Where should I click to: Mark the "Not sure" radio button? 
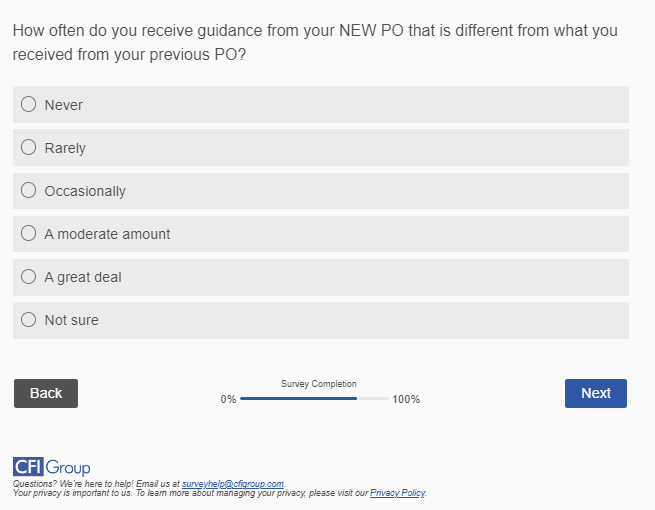(28, 319)
